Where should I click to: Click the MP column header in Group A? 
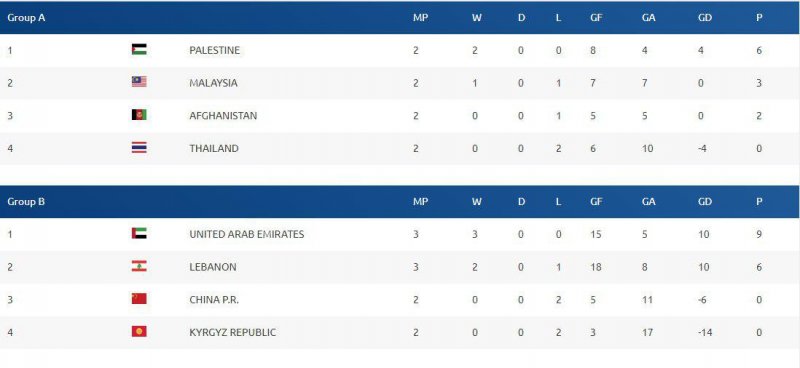pyautogui.click(x=420, y=17)
